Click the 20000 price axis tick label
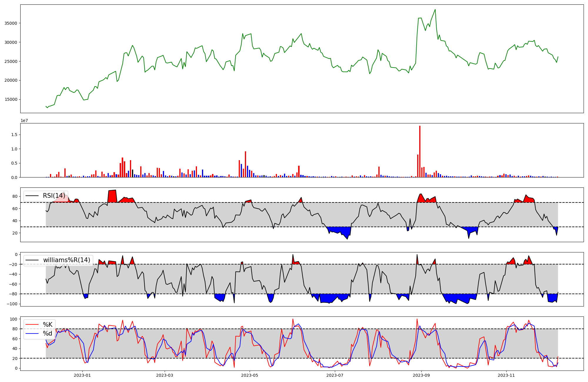Image resolution: width=588 pixels, height=382 pixels. [11, 80]
